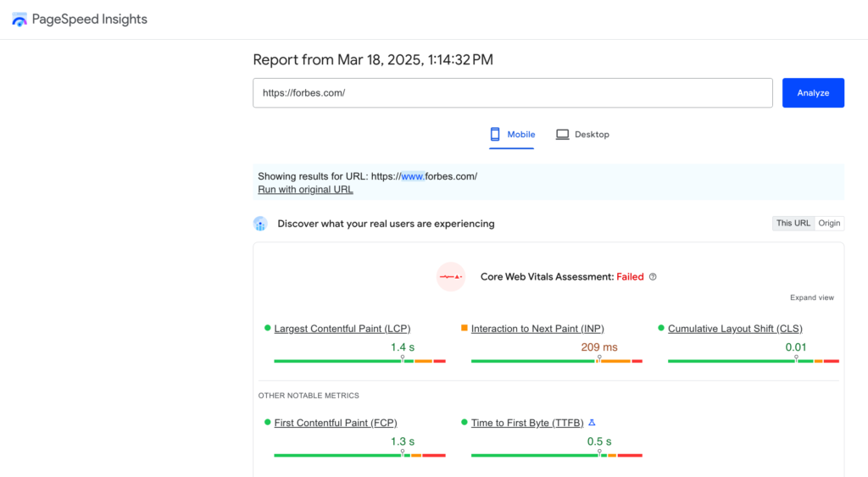
Task: Click the OTHER NOTABLE METRICS heading
Action: pos(309,396)
